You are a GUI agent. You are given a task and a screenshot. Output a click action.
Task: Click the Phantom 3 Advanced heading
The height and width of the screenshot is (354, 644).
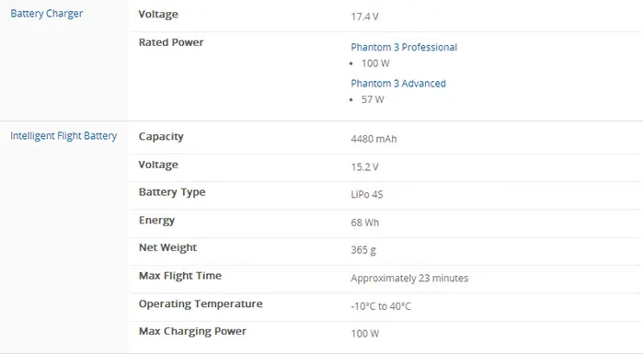[398, 84]
